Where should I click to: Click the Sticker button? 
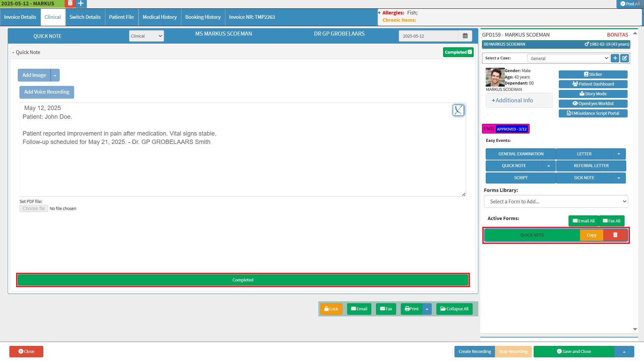[593, 74]
